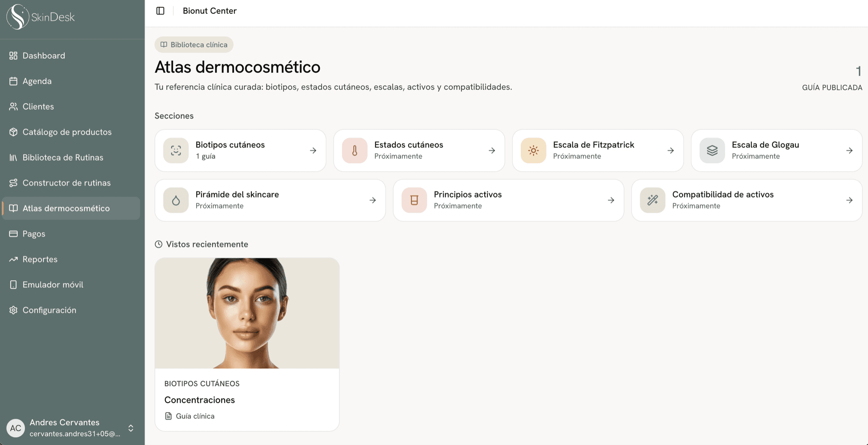Click the Reportes trend icon

13,259
